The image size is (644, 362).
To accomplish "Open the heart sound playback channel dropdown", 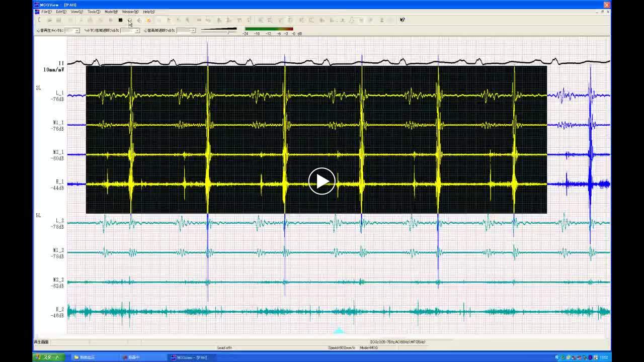I will 76,31.
